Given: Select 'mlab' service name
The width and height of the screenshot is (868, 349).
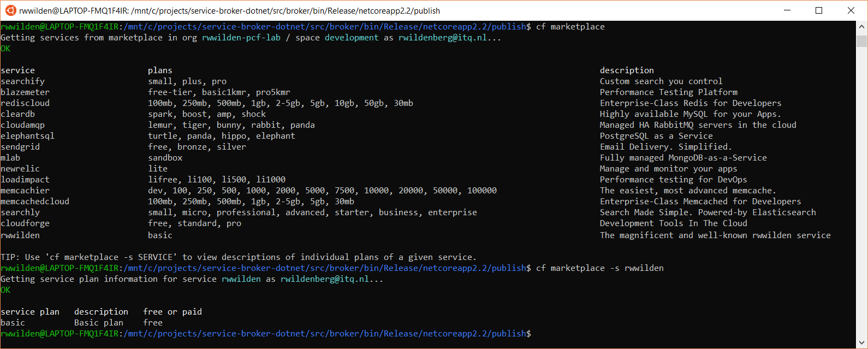Looking at the screenshot, I should (10, 158).
